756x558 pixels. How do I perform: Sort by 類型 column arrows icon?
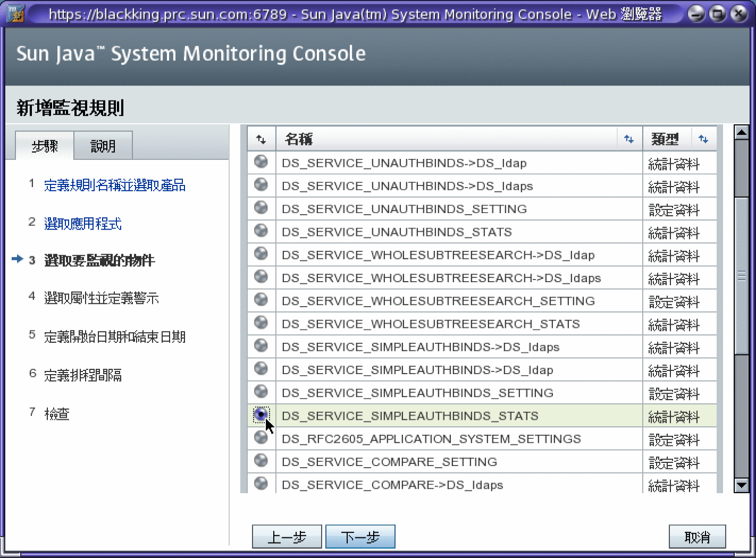pyautogui.click(x=703, y=139)
